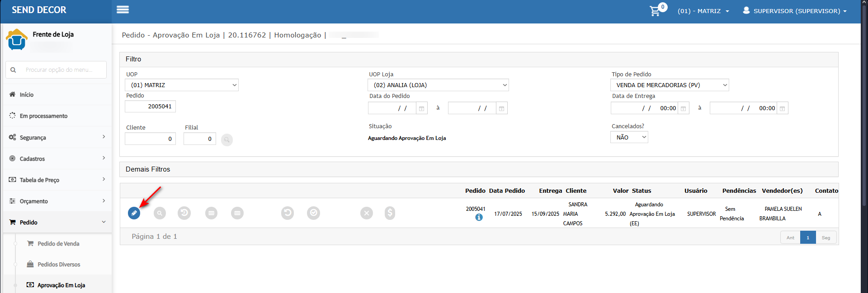Click the blue edit icon for order 2005041
The image size is (868, 293).
(x=134, y=213)
